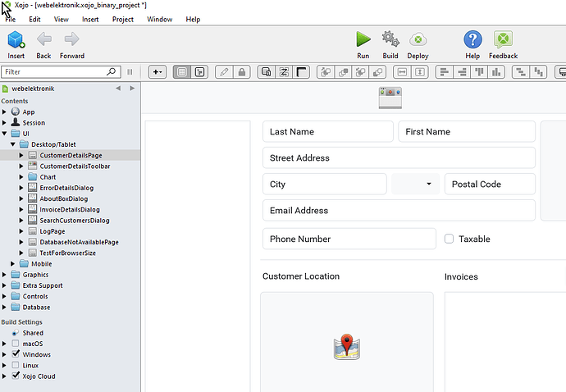Select Shared build settings
The width and height of the screenshot is (566, 392).
coord(33,333)
